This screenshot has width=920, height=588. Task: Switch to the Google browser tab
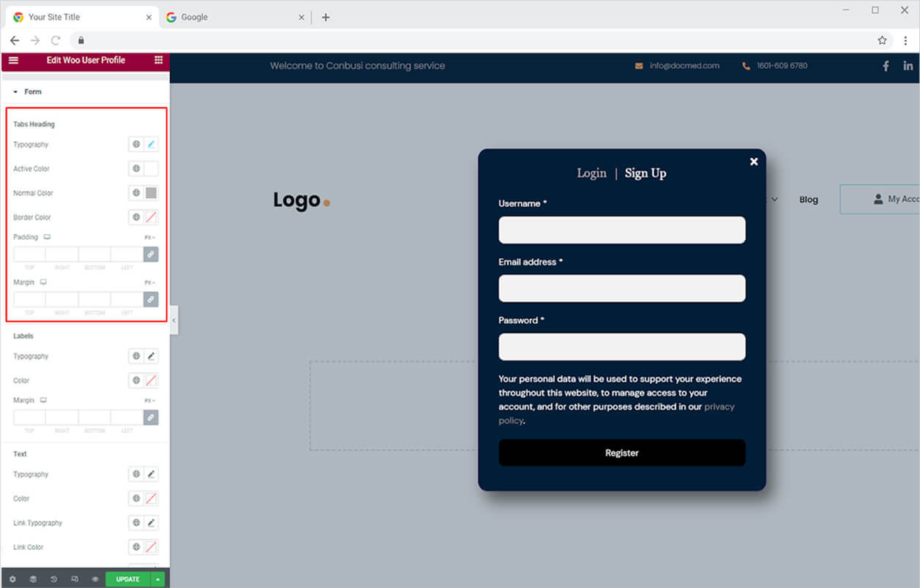click(194, 17)
